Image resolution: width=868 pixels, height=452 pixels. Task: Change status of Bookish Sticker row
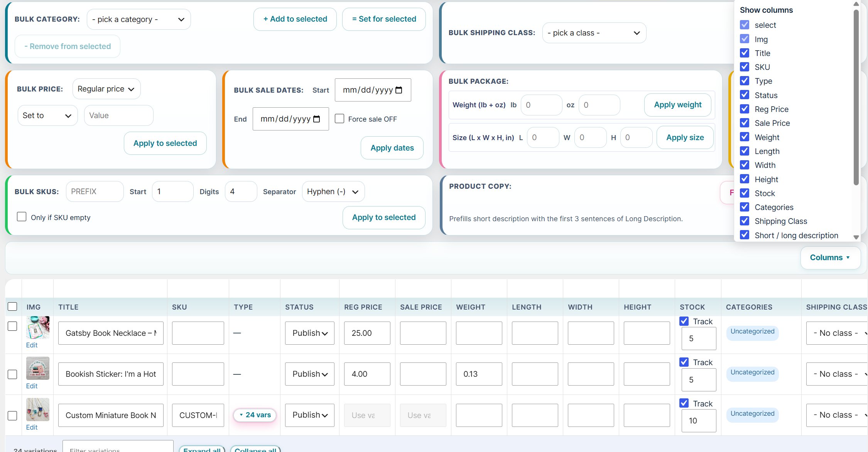tap(310, 374)
